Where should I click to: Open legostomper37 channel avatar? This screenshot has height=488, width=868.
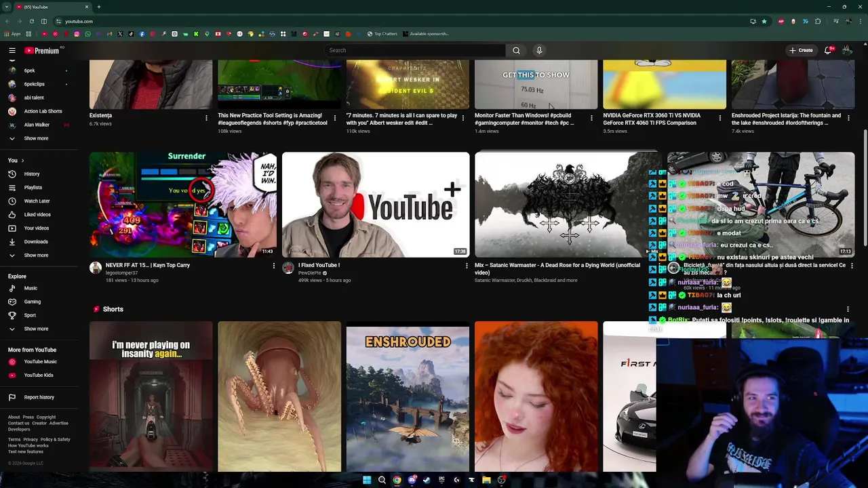[96, 268]
